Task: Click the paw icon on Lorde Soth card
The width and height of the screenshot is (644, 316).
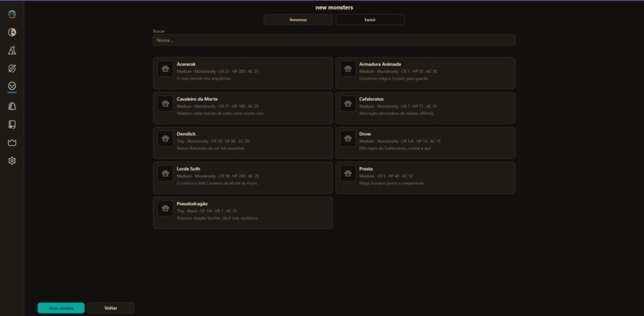Action: click(x=165, y=174)
